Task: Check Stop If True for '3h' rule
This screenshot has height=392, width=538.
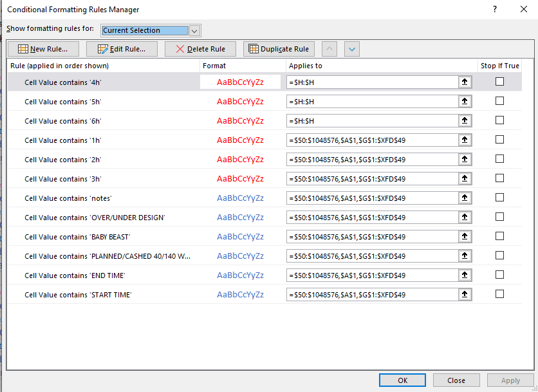Action: [499, 178]
